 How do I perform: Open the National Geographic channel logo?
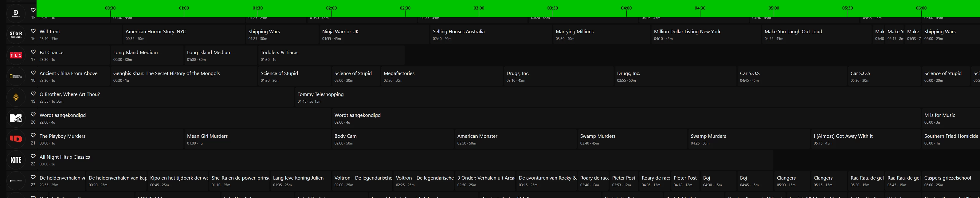[x=16, y=77]
